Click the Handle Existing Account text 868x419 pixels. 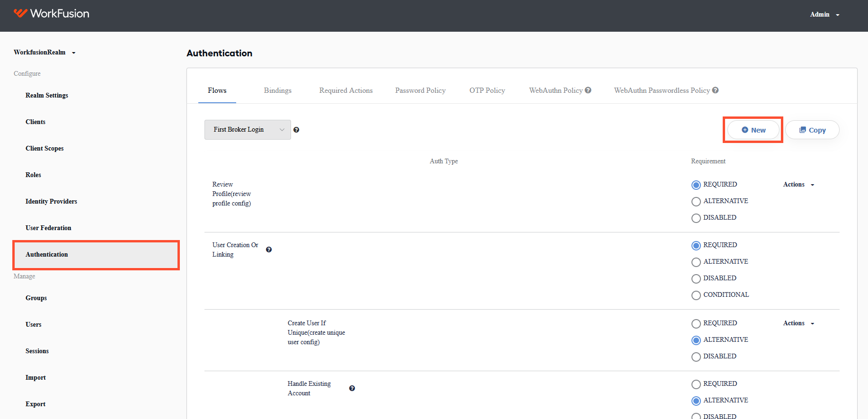309,388
